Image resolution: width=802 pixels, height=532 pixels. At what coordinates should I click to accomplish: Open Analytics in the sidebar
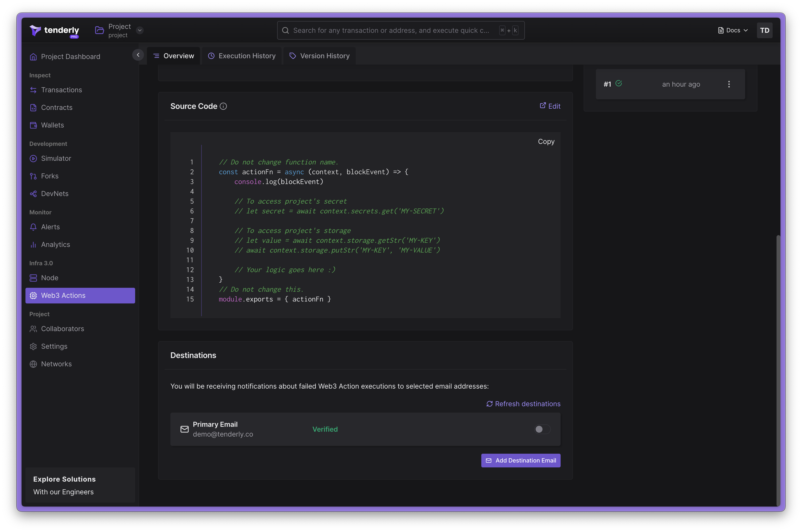80,245
